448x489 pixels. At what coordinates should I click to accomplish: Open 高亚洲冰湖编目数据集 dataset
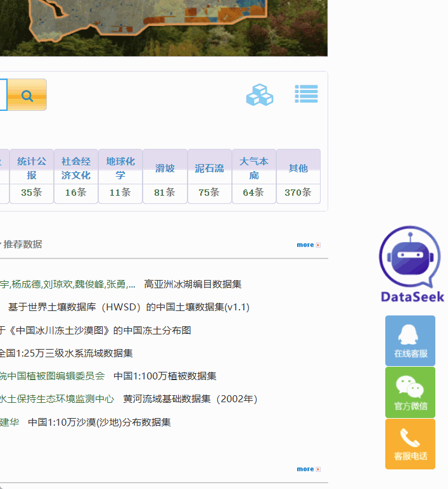tap(193, 284)
